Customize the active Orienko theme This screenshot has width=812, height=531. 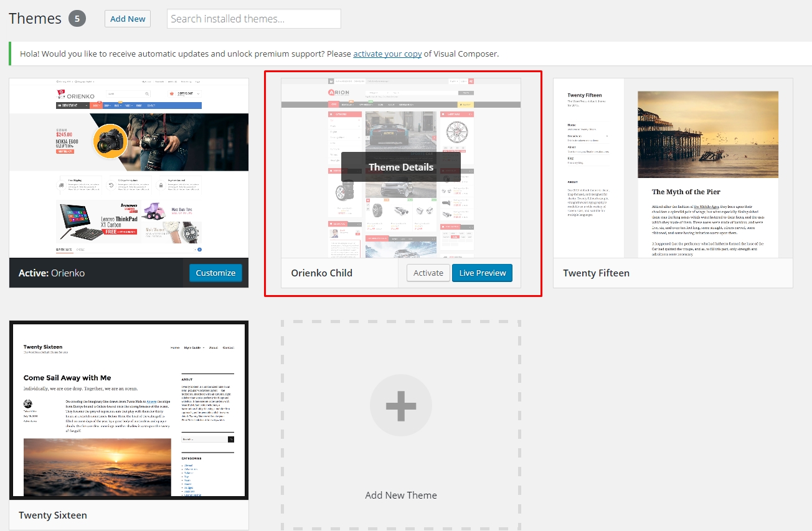coord(215,273)
